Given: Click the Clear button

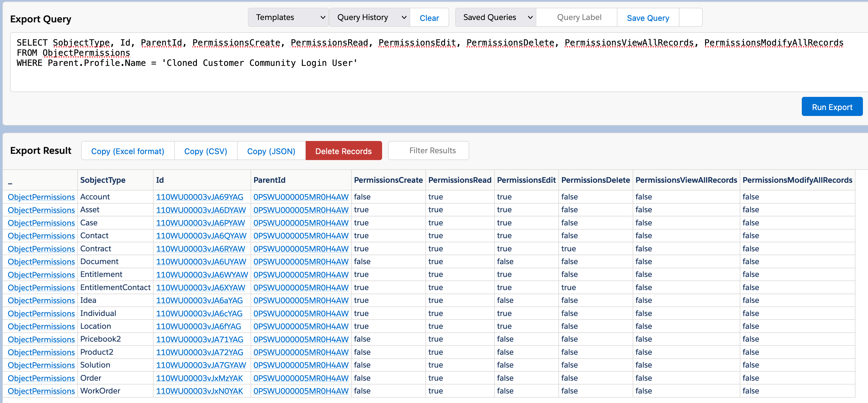Looking at the screenshot, I should pos(429,18).
